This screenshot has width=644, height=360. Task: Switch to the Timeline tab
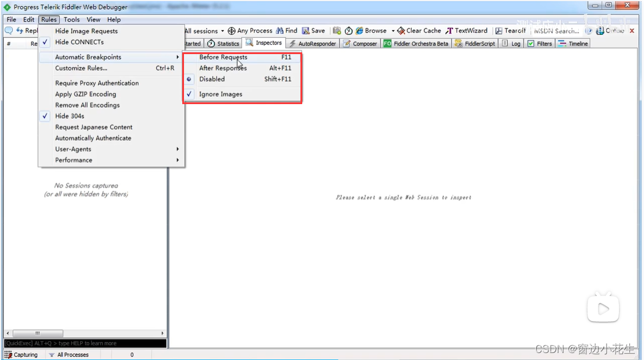[573, 44]
